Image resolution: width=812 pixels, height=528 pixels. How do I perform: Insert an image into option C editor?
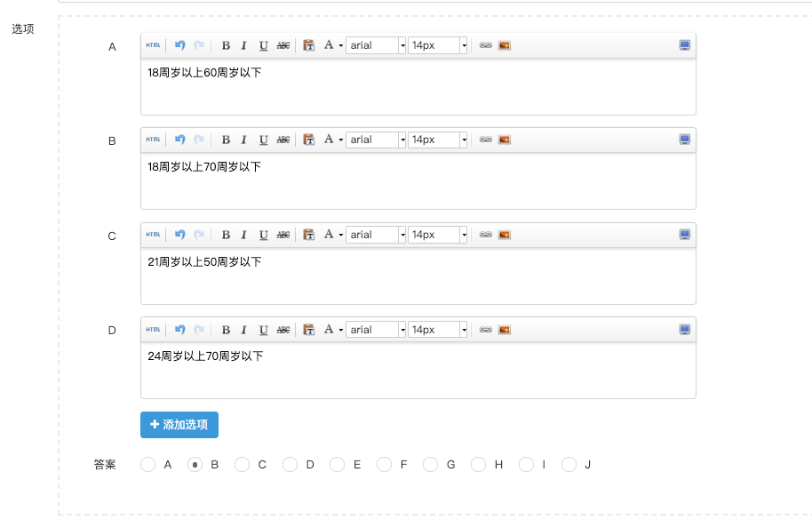click(505, 235)
